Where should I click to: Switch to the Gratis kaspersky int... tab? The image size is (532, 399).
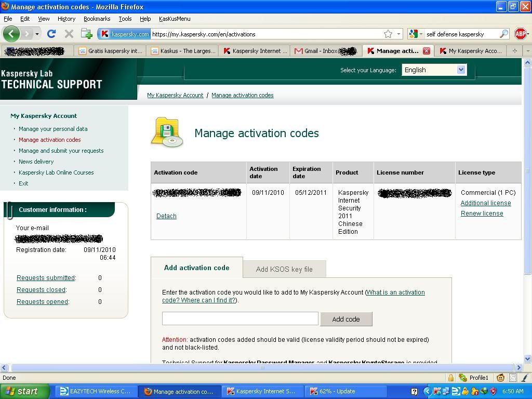[111, 51]
